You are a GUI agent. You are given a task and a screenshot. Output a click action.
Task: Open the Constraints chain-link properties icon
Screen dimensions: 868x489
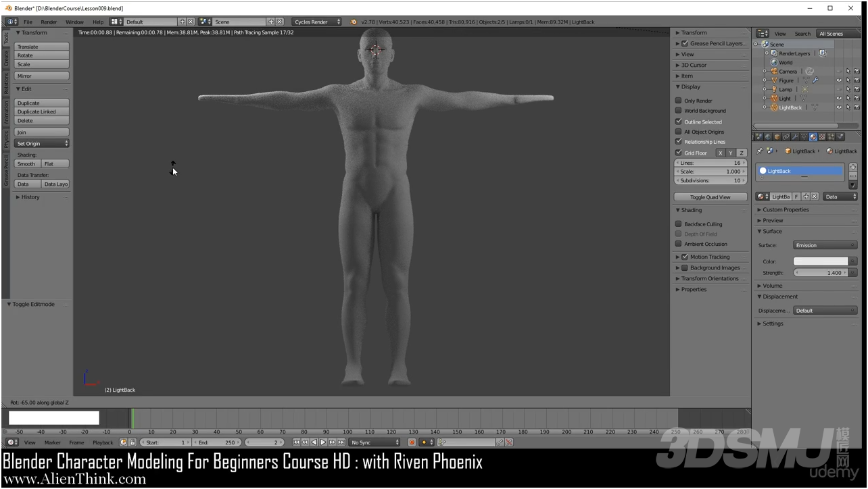coord(786,136)
